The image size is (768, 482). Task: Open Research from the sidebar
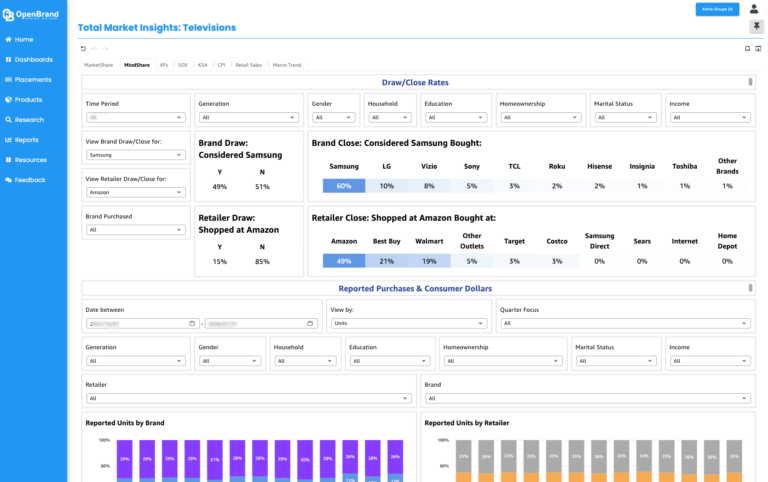(x=24, y=120)
